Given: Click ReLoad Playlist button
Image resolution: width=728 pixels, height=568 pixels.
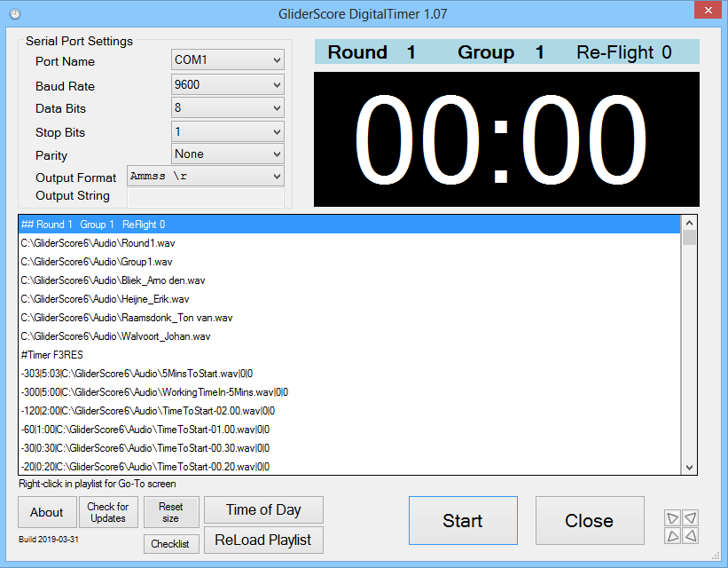Looking at the screenshot, I should point(263,540).
